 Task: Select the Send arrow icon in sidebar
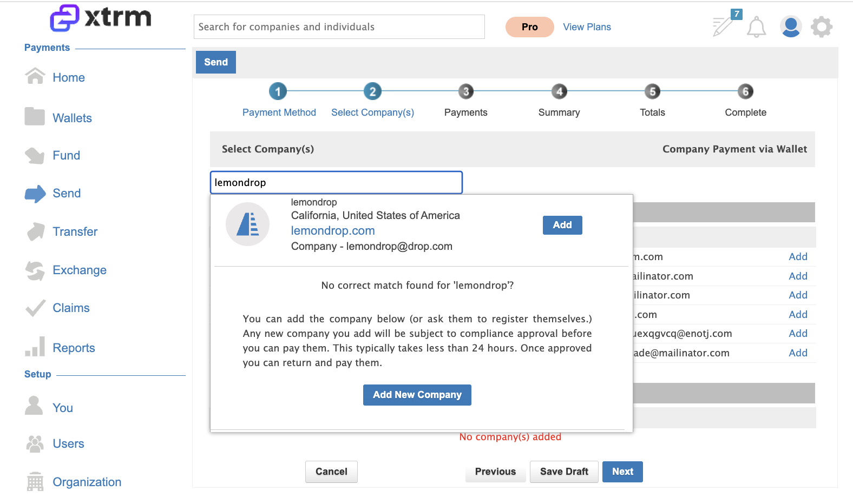tap(35, 194)
